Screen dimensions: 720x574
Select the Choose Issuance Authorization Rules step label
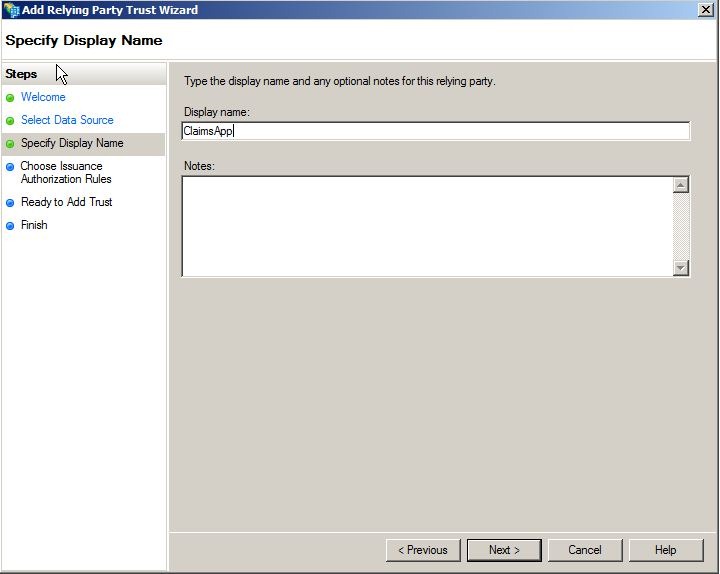65,173
